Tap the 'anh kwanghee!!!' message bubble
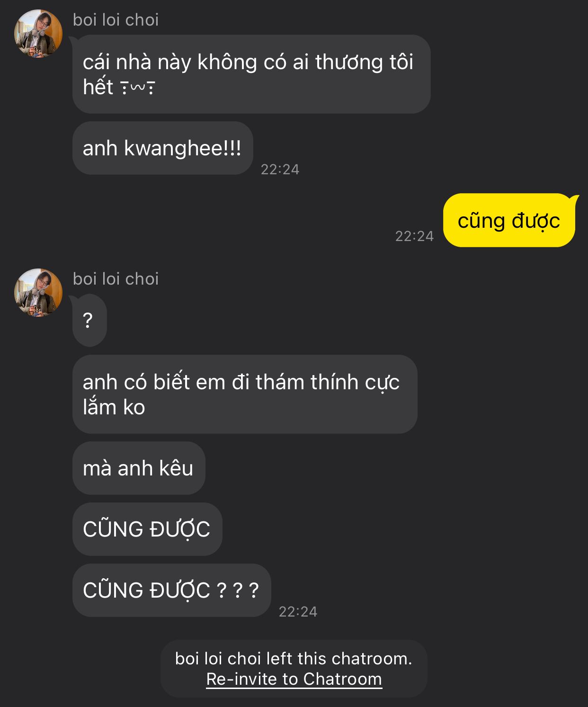The image size is (588, 707). 162,148
